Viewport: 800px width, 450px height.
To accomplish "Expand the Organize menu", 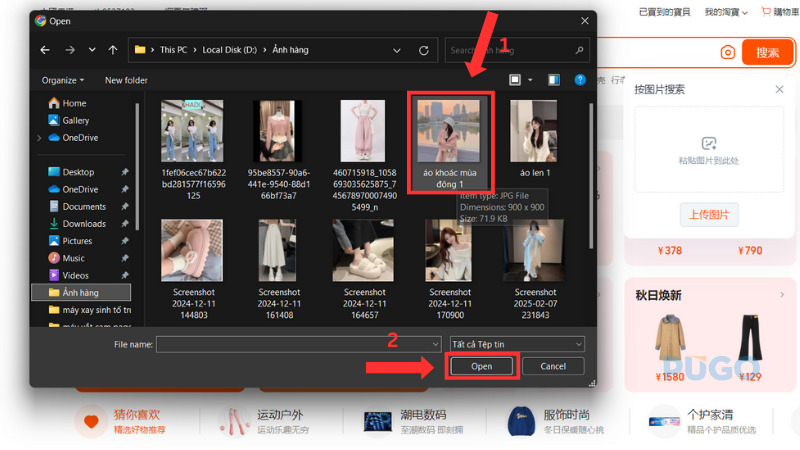I will 63,80.
